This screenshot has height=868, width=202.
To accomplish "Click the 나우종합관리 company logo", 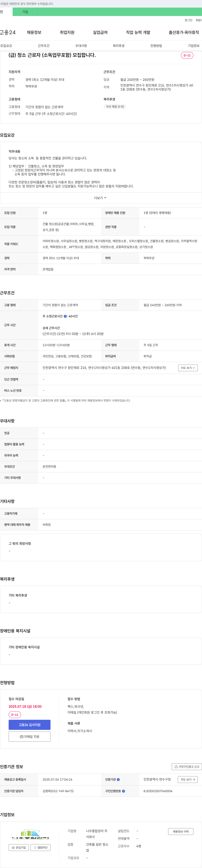I will [30, 835].
